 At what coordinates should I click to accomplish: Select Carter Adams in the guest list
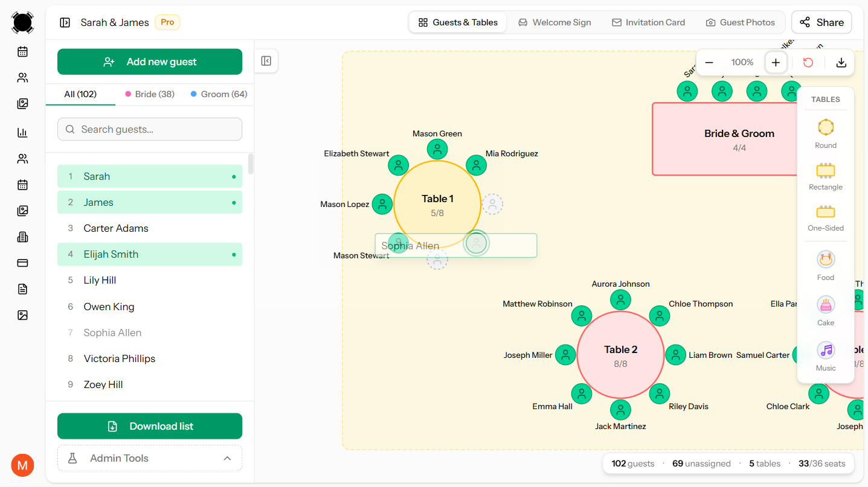tap(116, 228)
